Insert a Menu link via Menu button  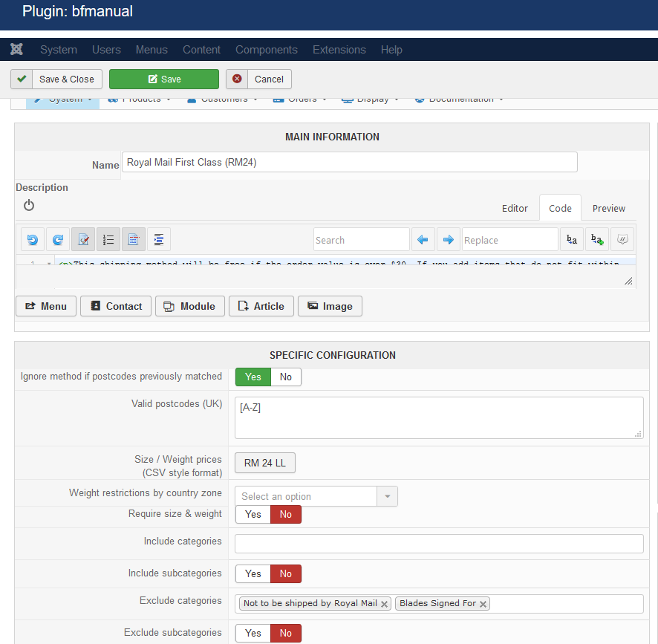[46, 306]
